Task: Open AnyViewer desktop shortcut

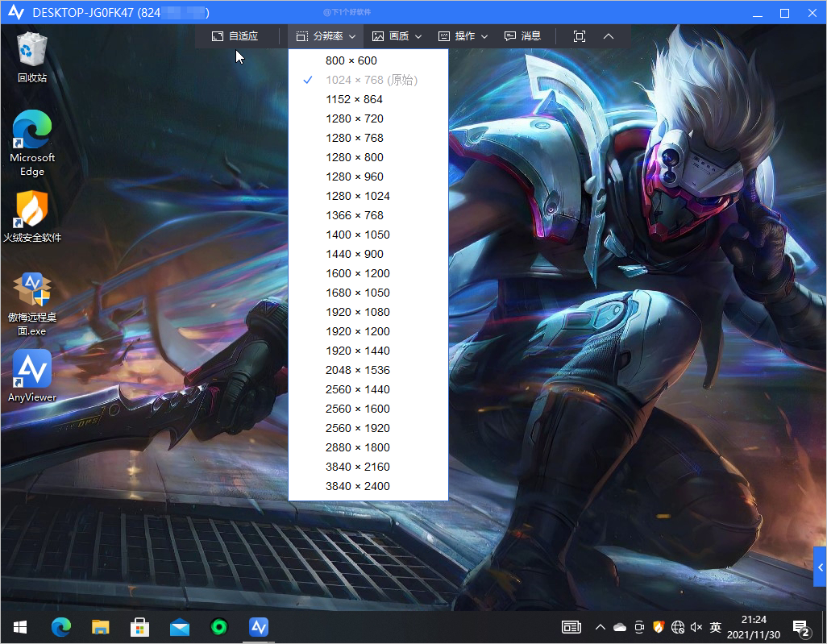Action: 32,375
